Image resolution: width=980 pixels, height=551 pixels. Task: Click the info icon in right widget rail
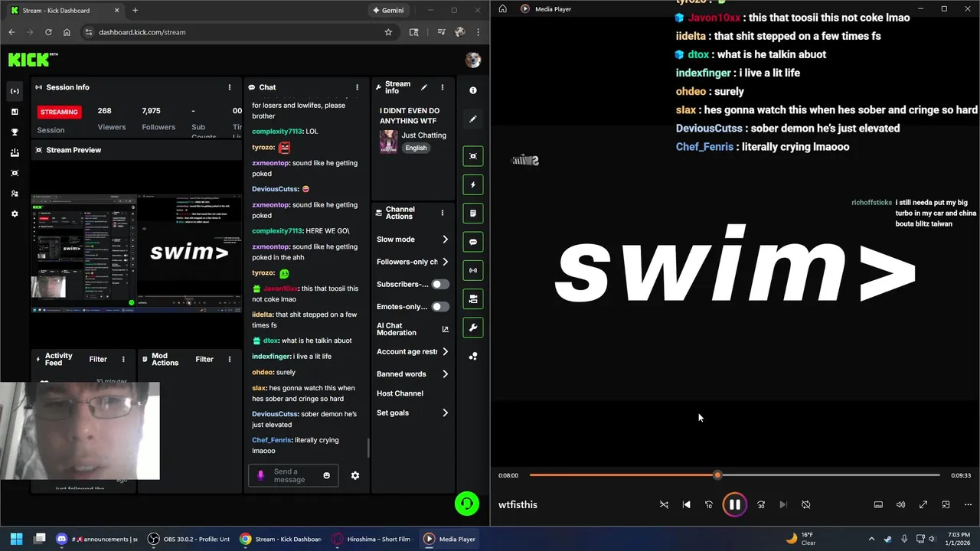coord(473,90)
